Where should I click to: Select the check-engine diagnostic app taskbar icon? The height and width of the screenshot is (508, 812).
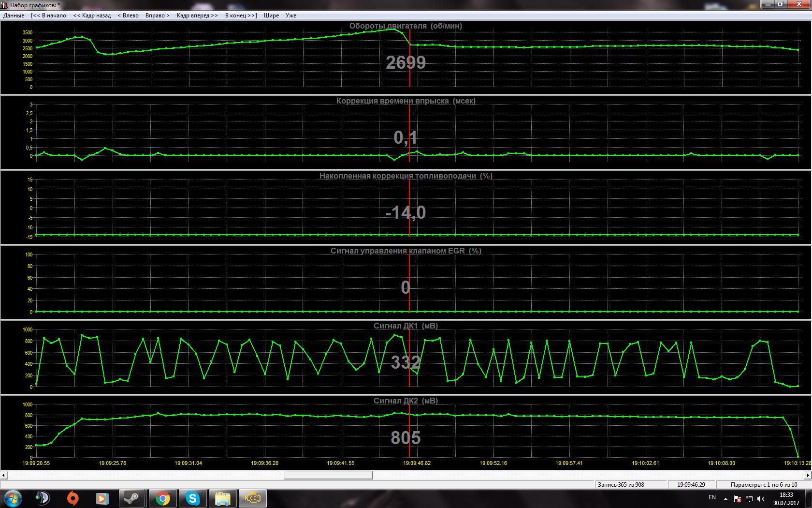click(x=253, y=498)
